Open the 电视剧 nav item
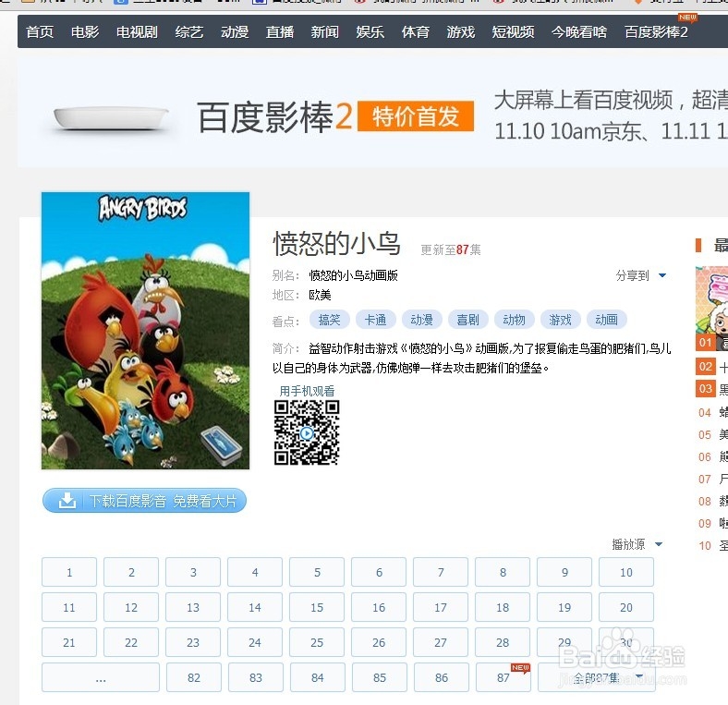This screenshot has height=705, width=728. (137, 32)
